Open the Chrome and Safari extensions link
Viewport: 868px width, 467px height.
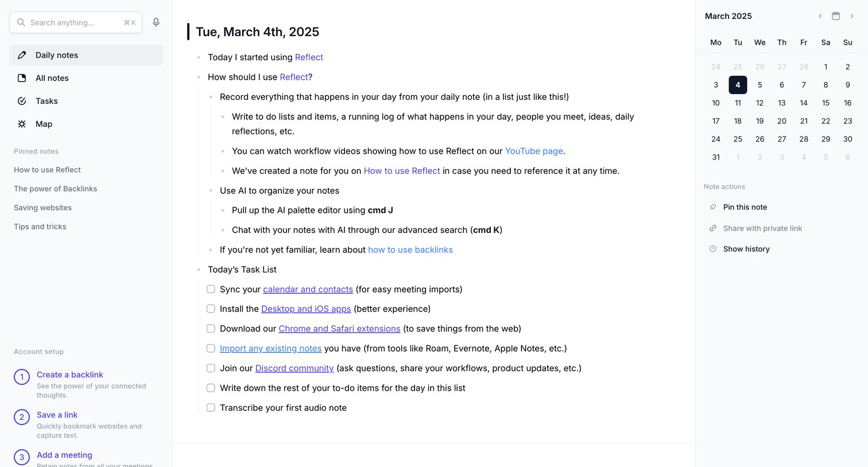click(x=339, y=329)
